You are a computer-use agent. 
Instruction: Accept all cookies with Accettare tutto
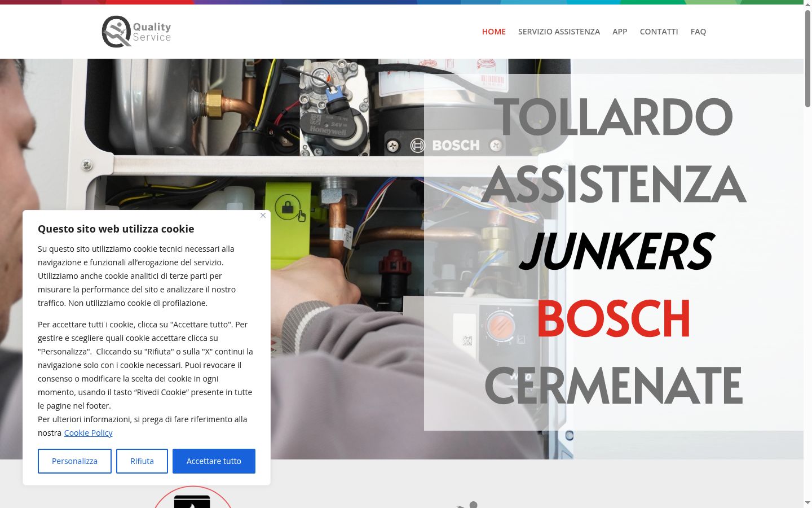214,461
